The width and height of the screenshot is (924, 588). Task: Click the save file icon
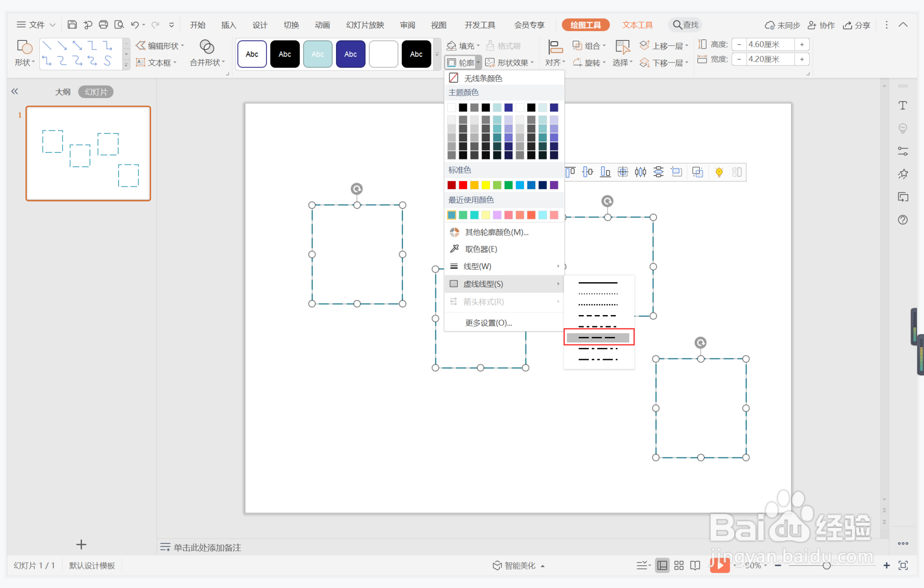point(72,25)
